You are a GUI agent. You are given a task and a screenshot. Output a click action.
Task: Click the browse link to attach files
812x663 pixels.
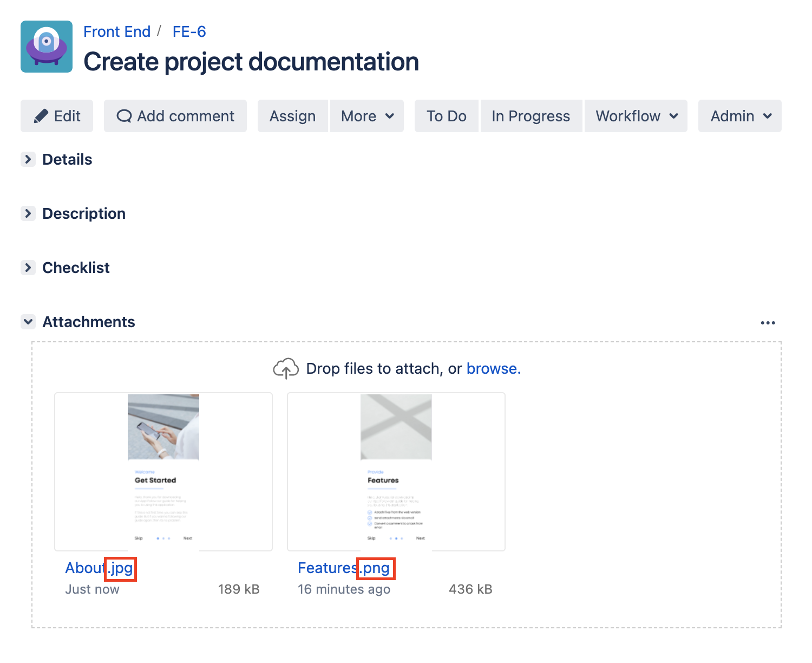coord(493,369)
